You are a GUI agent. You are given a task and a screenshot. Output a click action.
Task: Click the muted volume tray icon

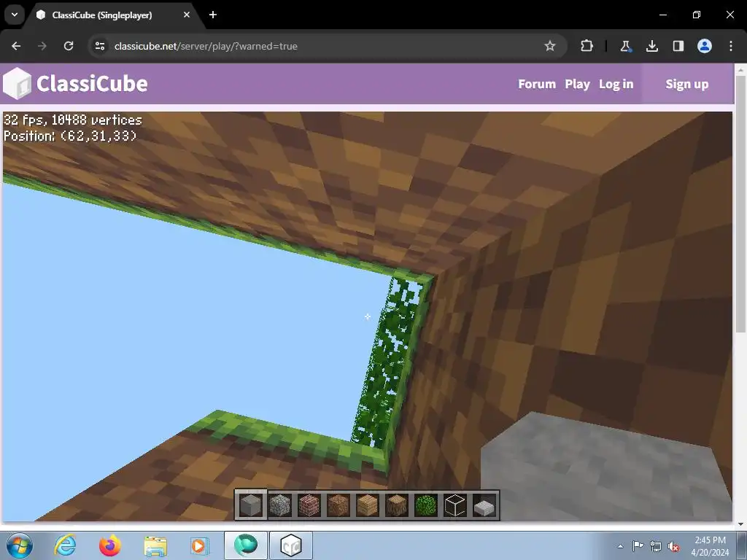tap(673, 546)
